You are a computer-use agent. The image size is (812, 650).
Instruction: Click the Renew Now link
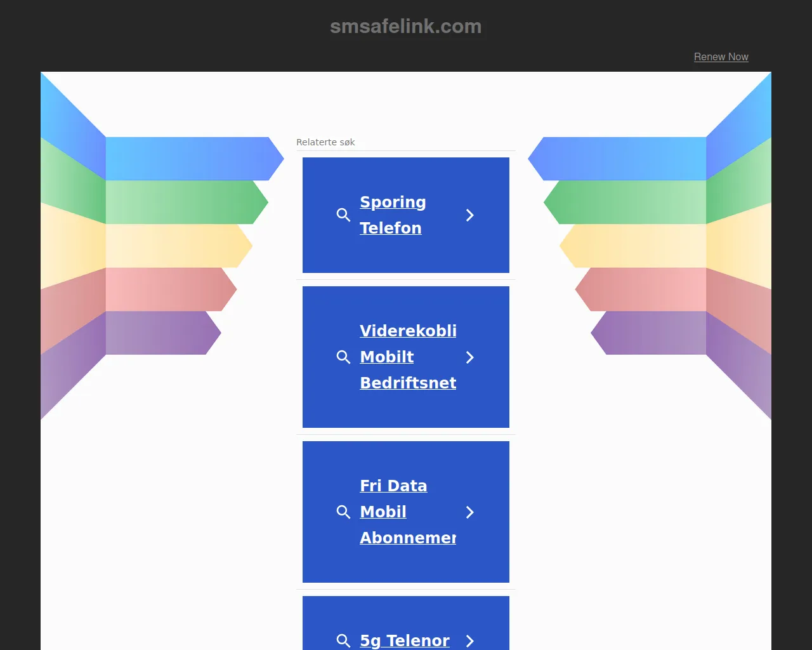721,56
